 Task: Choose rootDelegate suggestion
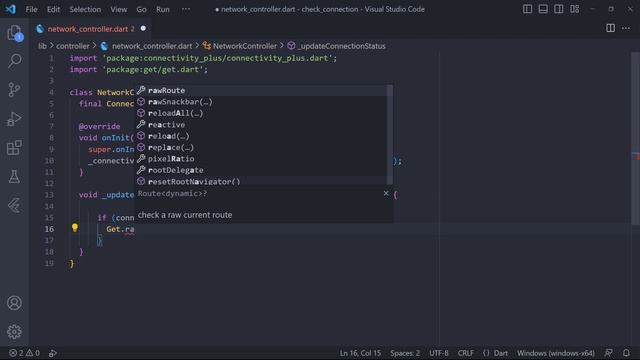(261, 170)
